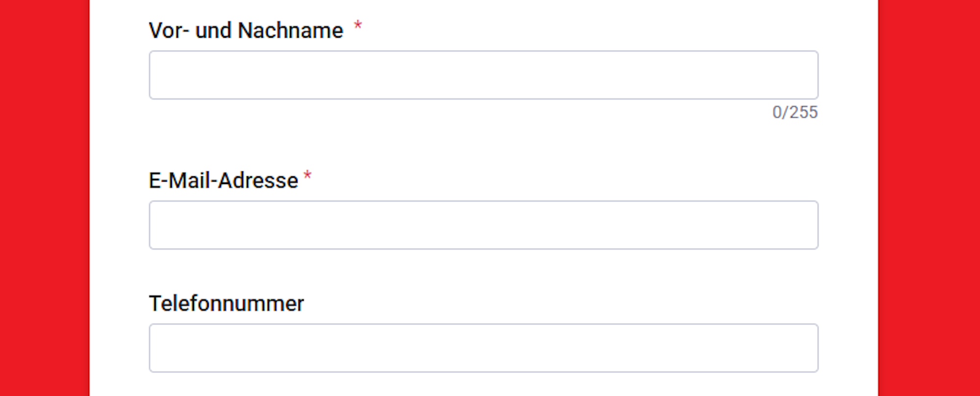This screenshot has width=980, height=396.
Task: Click the E-Mail-Adresse label text
Action: tap(223, 180)
